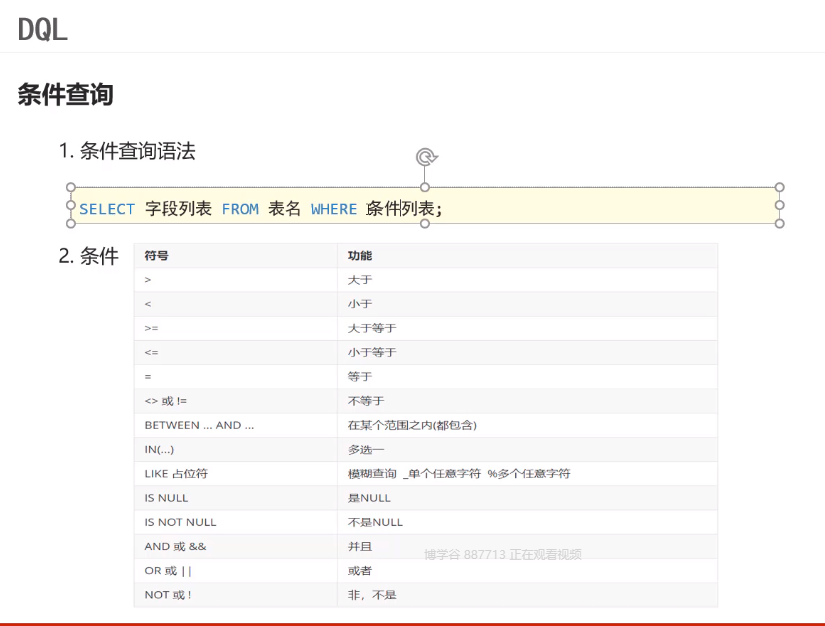Image resolution: width=825 pixels, height=626 pixels.
Task: Click the text '1. 条件查询语法'
Action: (127, 151)
